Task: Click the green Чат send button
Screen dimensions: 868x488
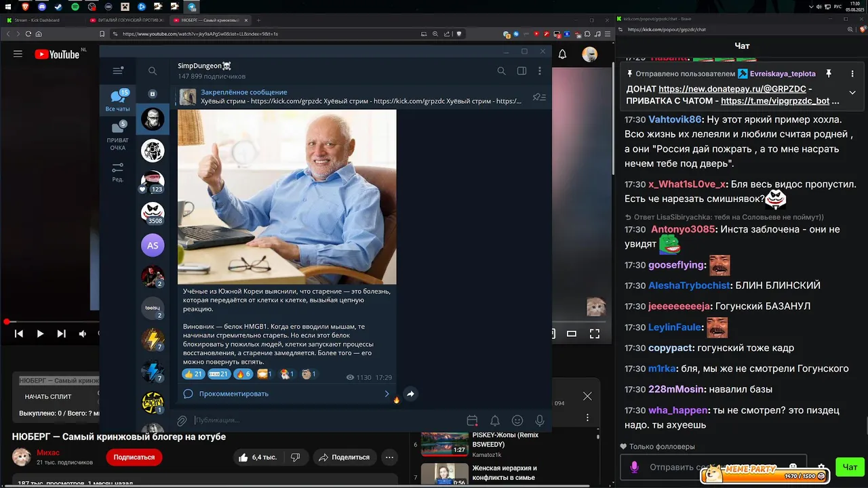Action: [850, 467]
